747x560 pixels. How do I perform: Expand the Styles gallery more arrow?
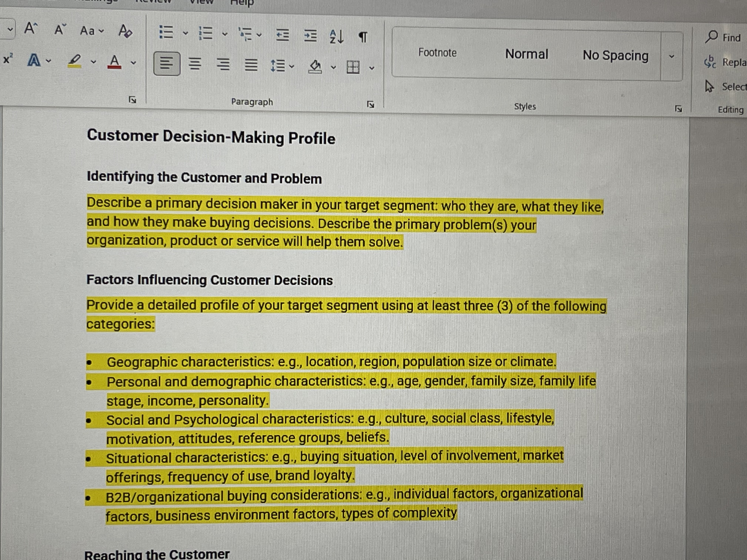672,57
